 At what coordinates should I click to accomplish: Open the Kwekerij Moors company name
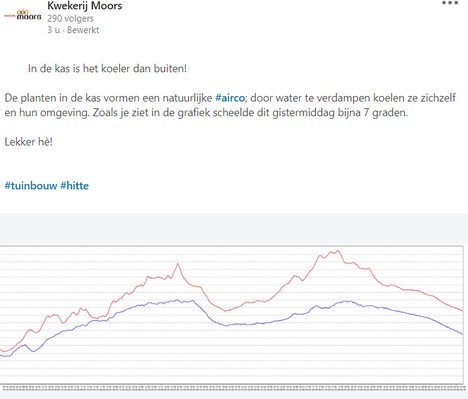pos(85,6)
